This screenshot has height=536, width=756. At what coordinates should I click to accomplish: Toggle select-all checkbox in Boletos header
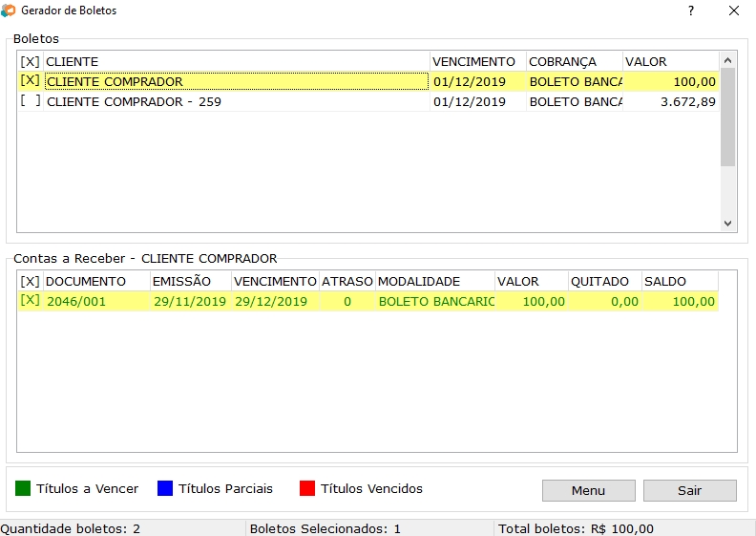tap(30, 62)
